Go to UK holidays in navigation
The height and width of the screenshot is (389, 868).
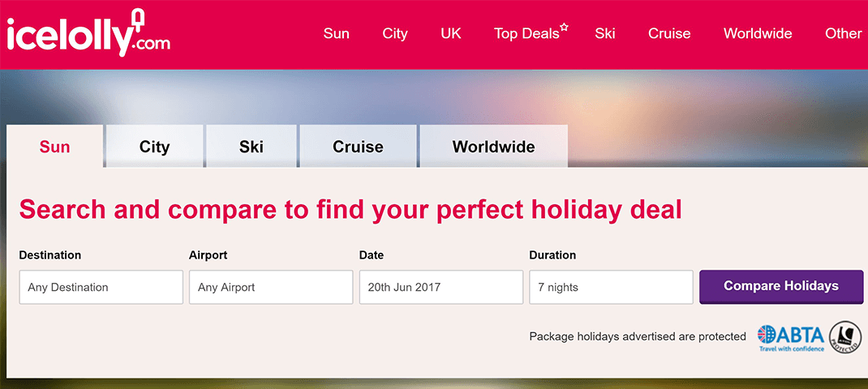[451, 34]
